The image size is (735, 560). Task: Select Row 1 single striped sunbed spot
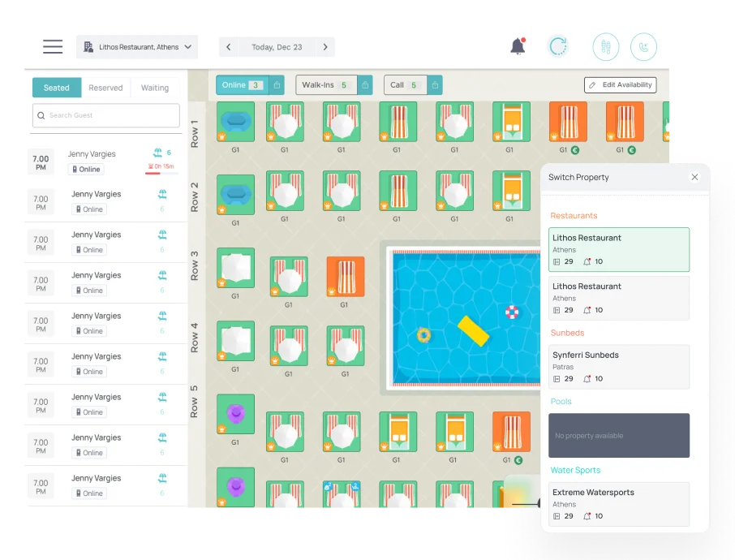pos(398,122)
